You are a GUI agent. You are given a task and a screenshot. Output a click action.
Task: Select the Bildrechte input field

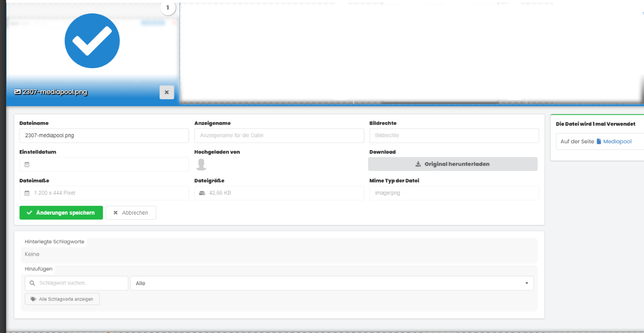[454, 135]
